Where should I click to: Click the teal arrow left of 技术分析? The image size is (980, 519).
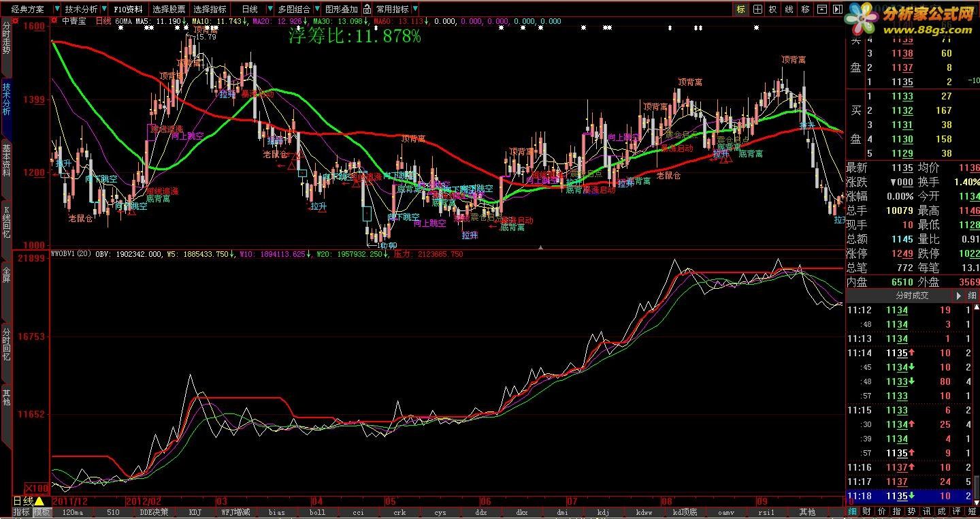[57, 10]
